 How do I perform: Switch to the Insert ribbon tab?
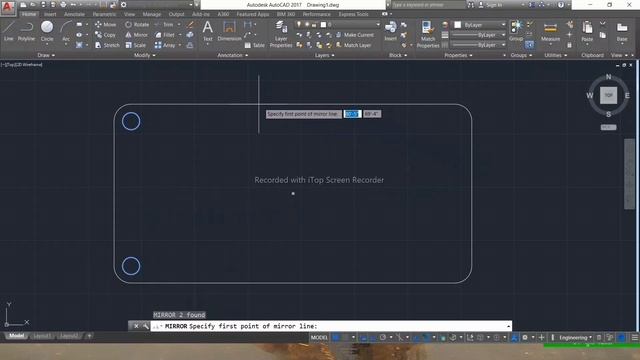coord(50,14)
